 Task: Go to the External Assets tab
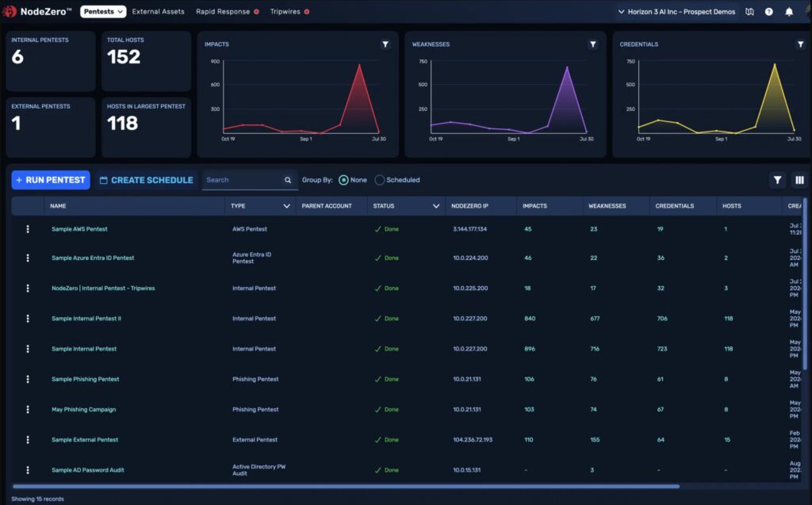click(x=158, y=11)
